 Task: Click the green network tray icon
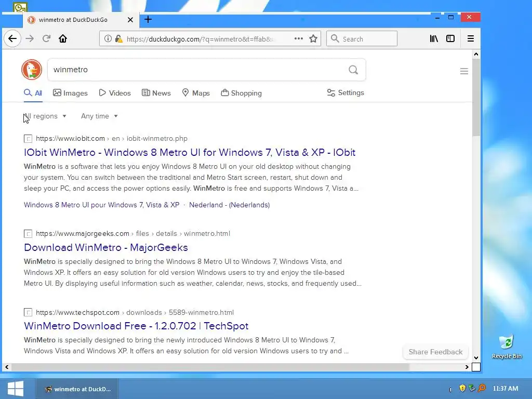[x=472, y=388]
